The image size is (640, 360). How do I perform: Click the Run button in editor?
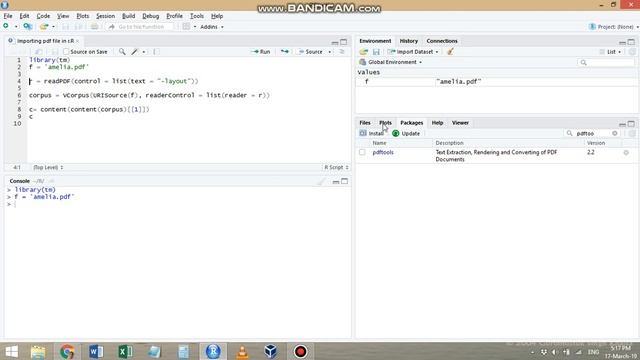coord(261,52)
